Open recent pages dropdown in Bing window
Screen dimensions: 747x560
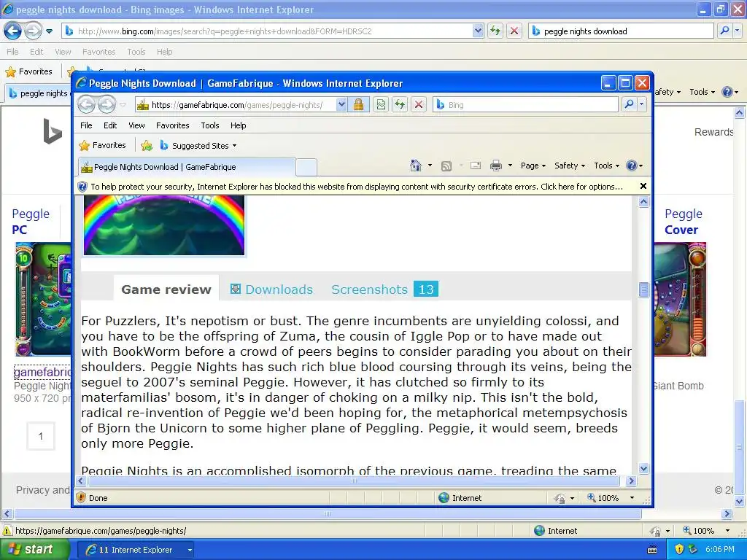tap(49, 31)
